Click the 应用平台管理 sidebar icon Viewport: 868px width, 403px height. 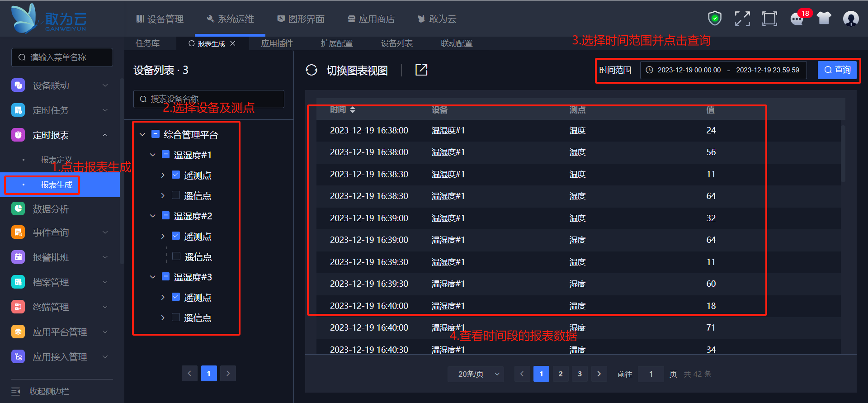coord(18,332)
